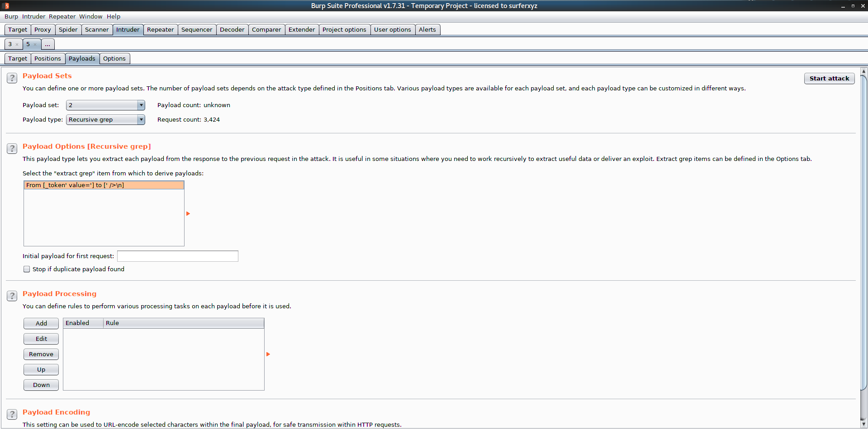The width and height of the screenshot is (868, 429).
Task: Click scrollbar down arrow
Action: [x=863, y=424]
